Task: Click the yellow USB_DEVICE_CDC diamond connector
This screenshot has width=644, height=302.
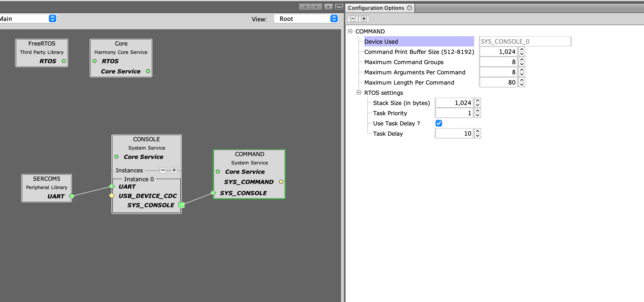Action: click(x=112, y=196)
